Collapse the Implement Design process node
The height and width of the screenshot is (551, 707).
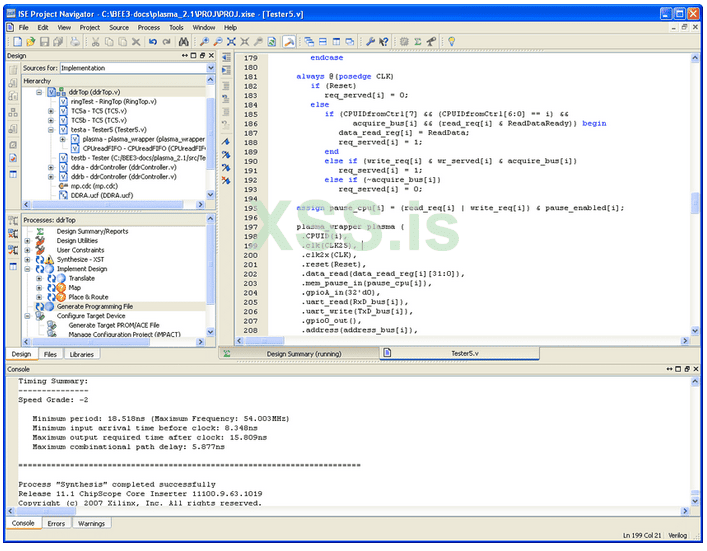28,269
